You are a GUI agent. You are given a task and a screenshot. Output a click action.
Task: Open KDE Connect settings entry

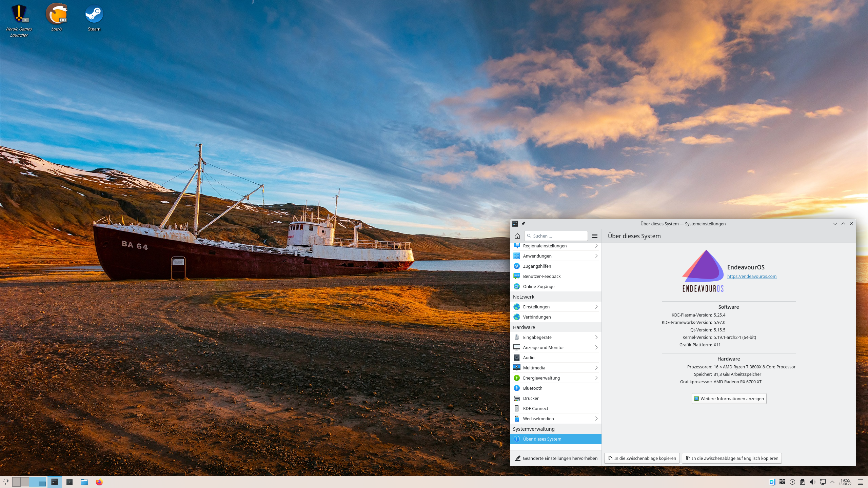point(535,408)
